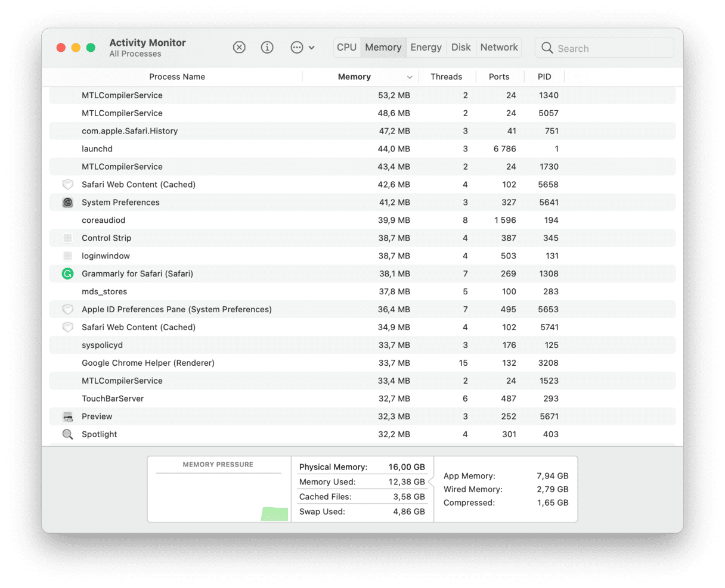Open the ellipsis more-options dropdown menu
725x588 pixels.
[x=302, y=48]
